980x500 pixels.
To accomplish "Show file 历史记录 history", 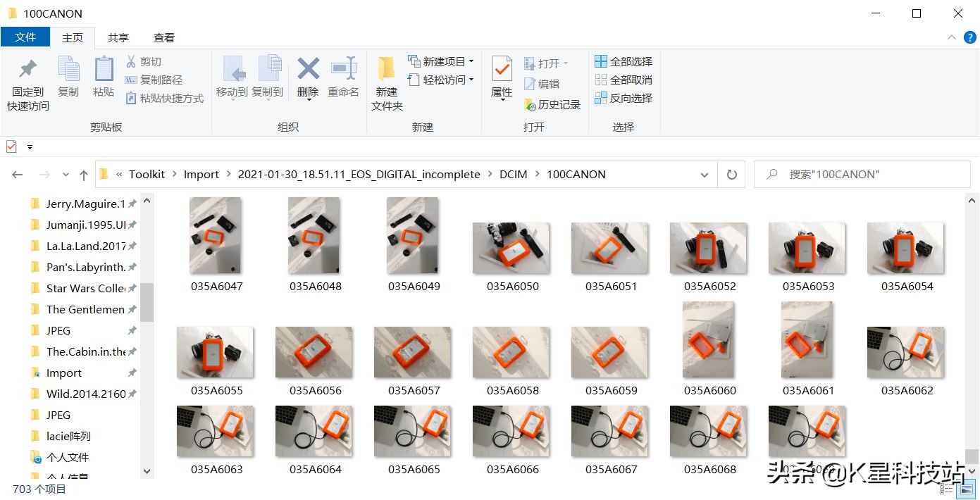I will 551,104.
